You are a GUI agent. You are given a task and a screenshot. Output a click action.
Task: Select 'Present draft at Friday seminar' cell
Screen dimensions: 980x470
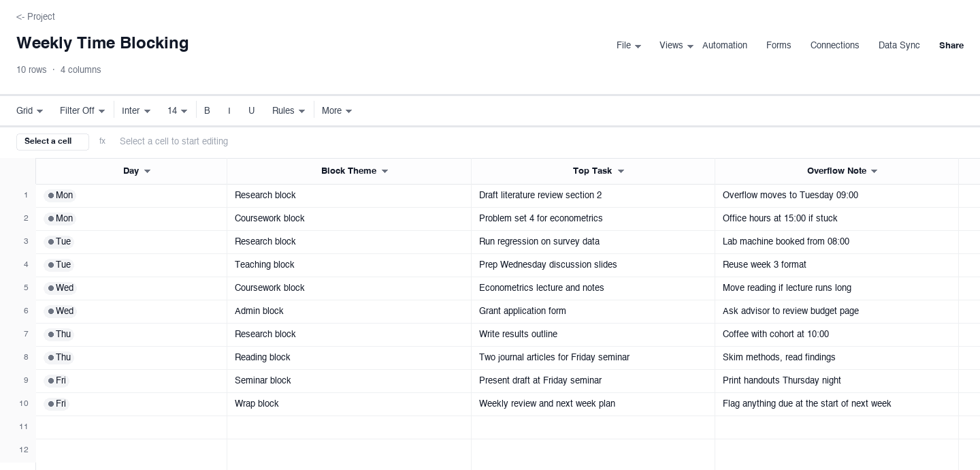(593, 381)
